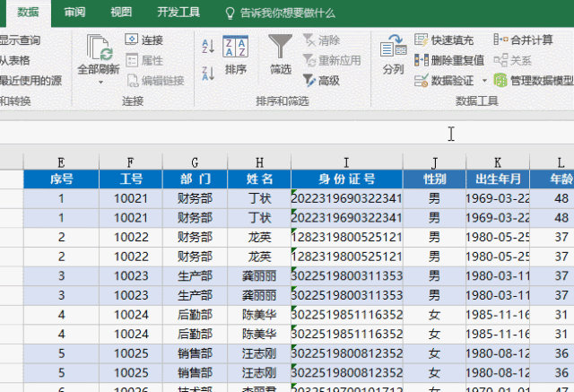
Task: Click the 筛选 (Filter) funnel icon
Action: [x=281, y=47]
